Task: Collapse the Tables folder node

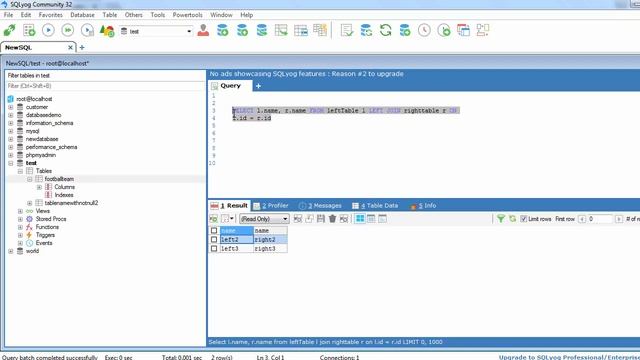Action: click(x=20, y=171)
